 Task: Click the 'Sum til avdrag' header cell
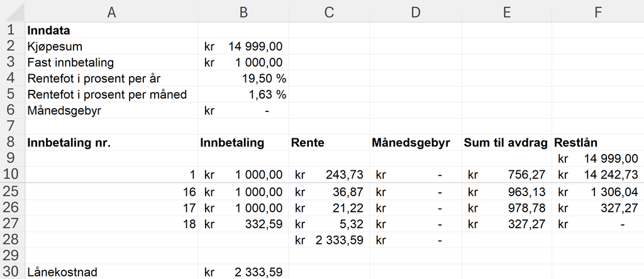click(507, 143)
